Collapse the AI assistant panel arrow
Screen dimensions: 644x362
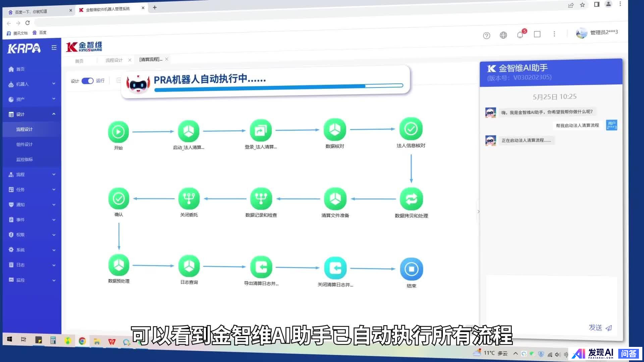click(x=478, y=212)
